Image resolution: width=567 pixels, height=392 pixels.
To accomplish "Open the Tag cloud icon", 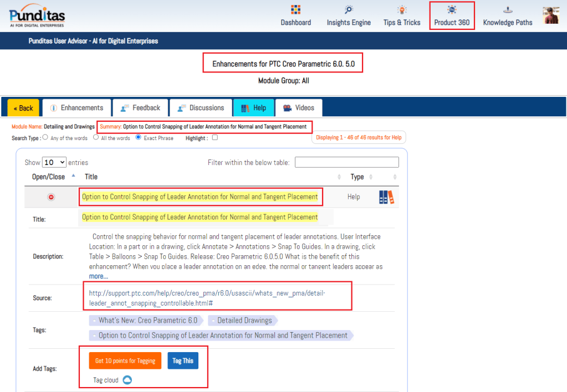I will pos(127,380).
